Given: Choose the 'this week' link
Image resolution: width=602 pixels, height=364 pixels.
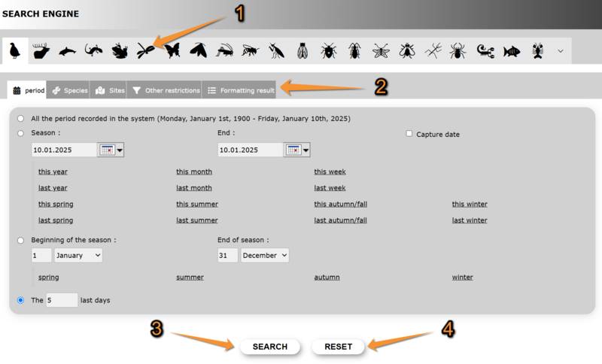Looking at the screenshot, I should pyautogui.click(x=330, y=171).
